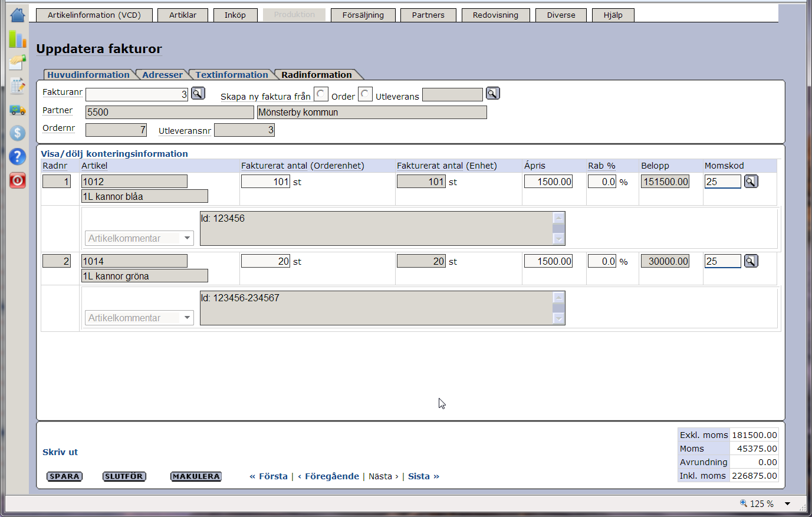Screen dimensions: 812x517
Task: Open the zoom level dropdown arrow
Action: point(787,503)
